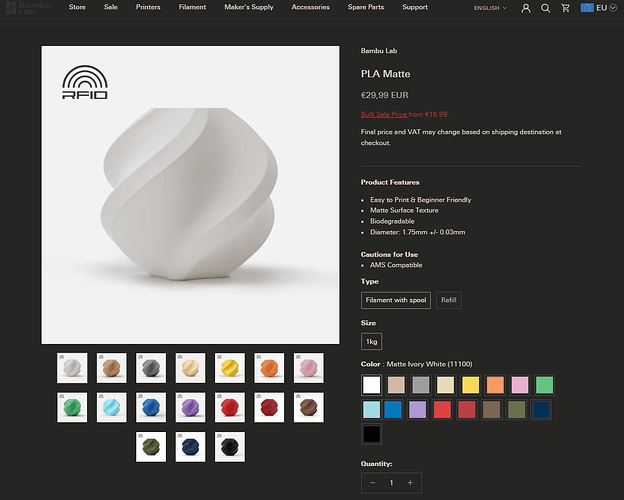This screenshot has width=624, height=500.
Task: Choose the latte brown color swatch
Action: tap(396, 385)
